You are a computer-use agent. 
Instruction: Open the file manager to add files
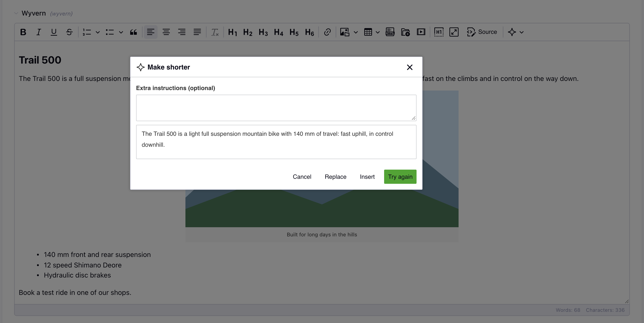406,32
